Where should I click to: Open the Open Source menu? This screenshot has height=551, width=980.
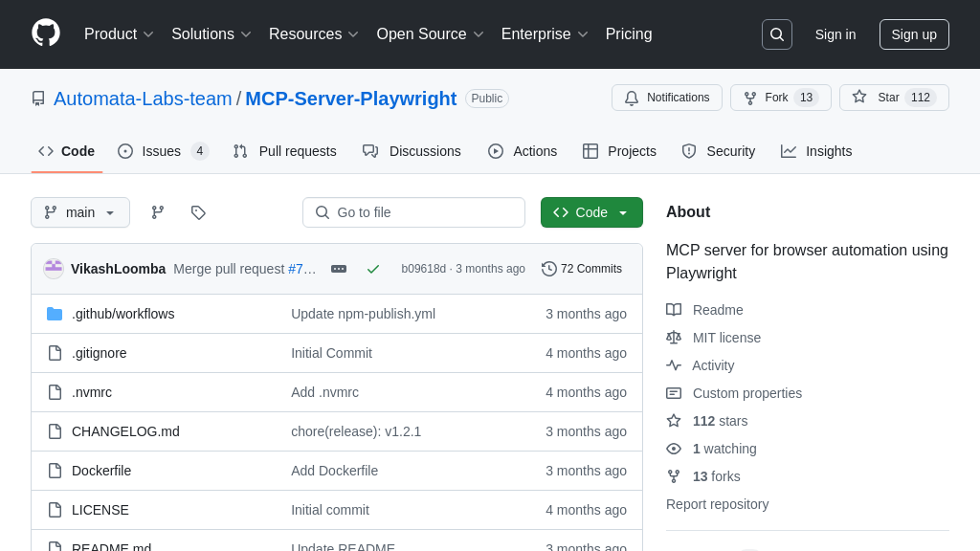(430, 34)
